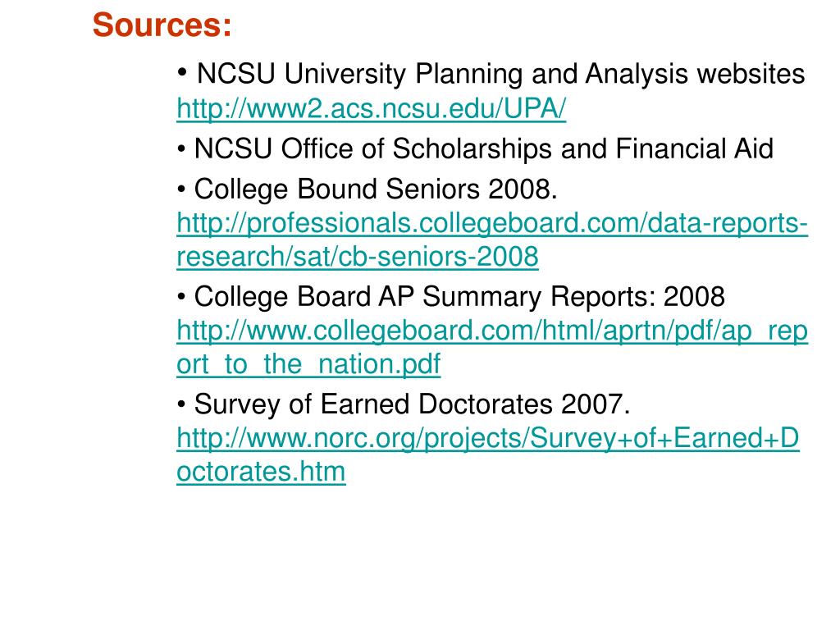Open the collegeboard.com aprtn pdf link line
Image resolution: width=840 pixels, height=630 pixels.
492,331
